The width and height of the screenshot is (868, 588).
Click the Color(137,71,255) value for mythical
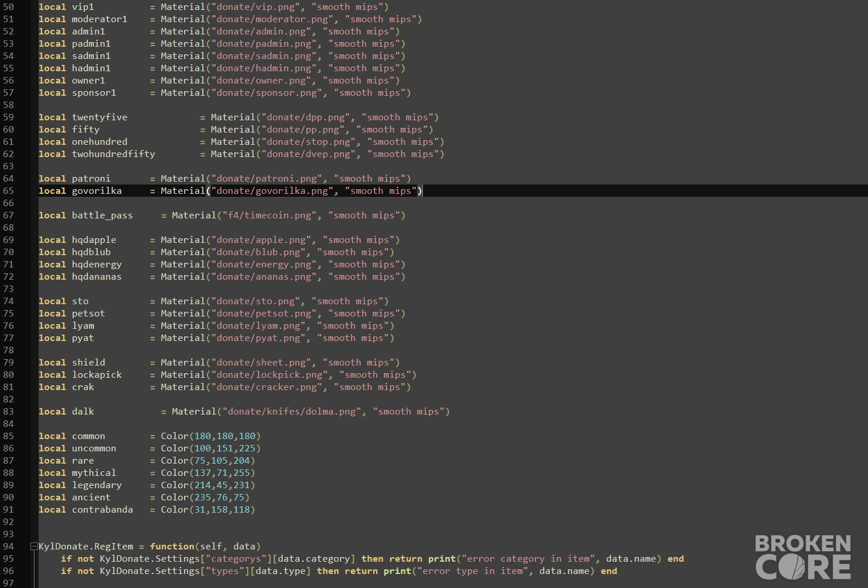click(x=208, y=473)
